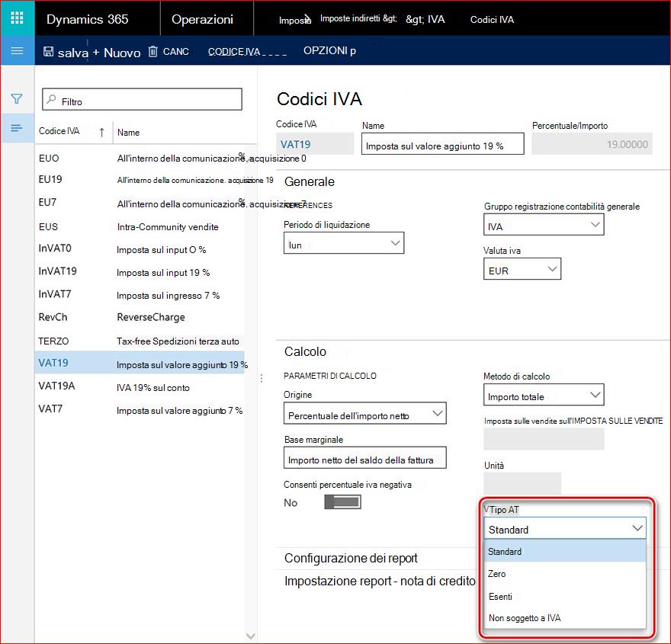Click the vertical dots splitter handle
The image size is (671, 644).
coord(262,378)
